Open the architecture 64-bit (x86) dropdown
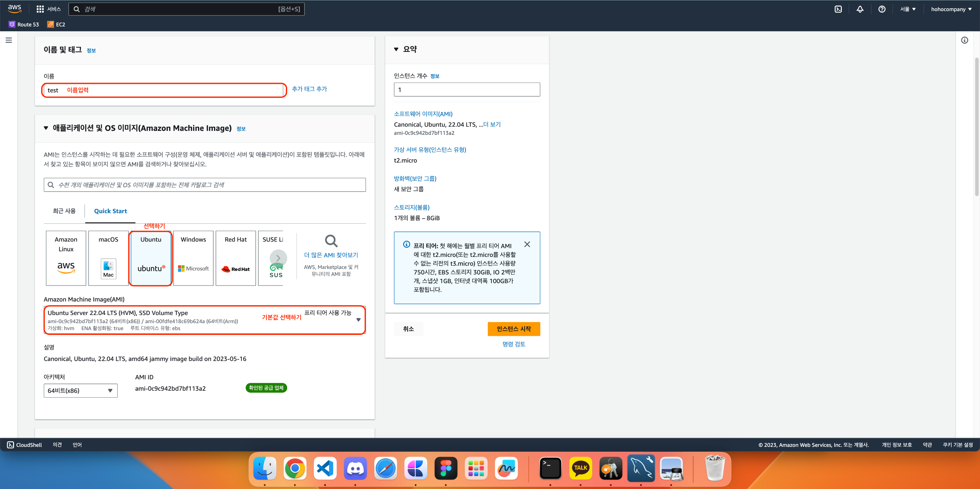Image resolution: width=980 pixels, height=489 pixels. [x=80, y=390]
